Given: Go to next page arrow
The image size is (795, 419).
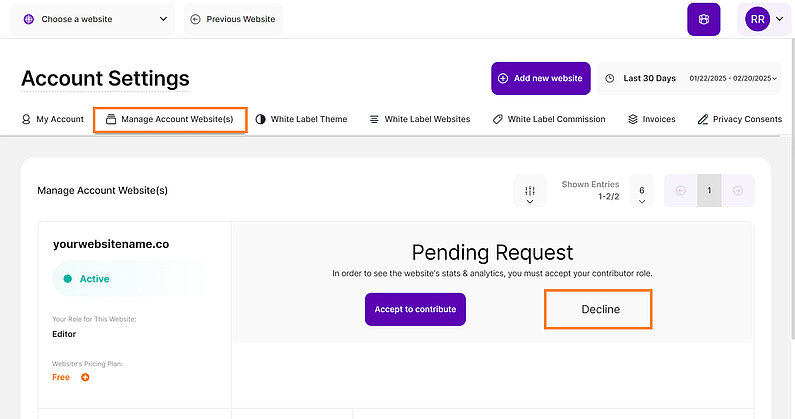Looking at the screenshot, I should tap(738, 191).
